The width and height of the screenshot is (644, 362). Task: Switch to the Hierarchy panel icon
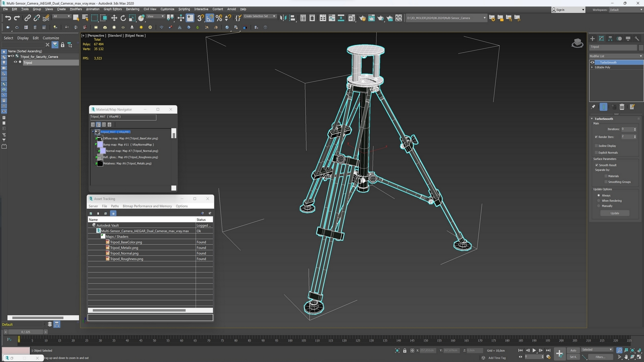pyautogui.click(x=610, y=39)
